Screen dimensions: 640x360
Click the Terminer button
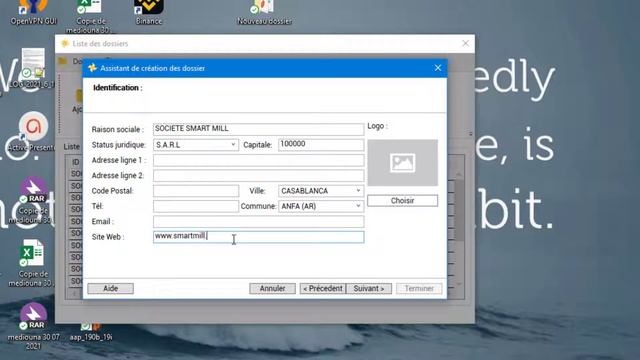419,289
